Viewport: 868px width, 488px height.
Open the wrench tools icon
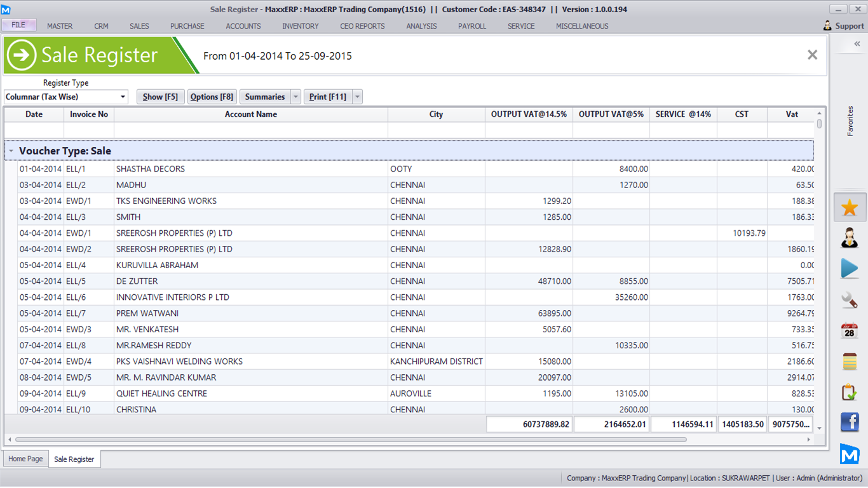850,299
